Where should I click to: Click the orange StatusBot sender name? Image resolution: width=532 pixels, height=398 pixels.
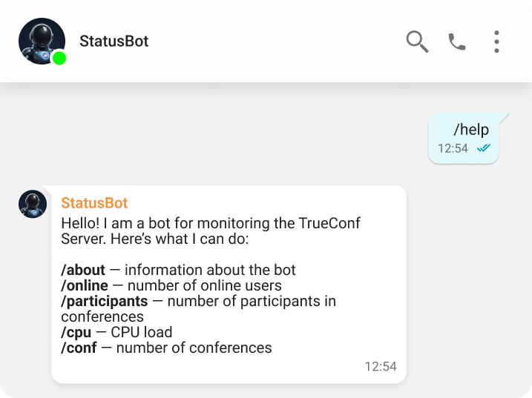(x=94, y=203)
